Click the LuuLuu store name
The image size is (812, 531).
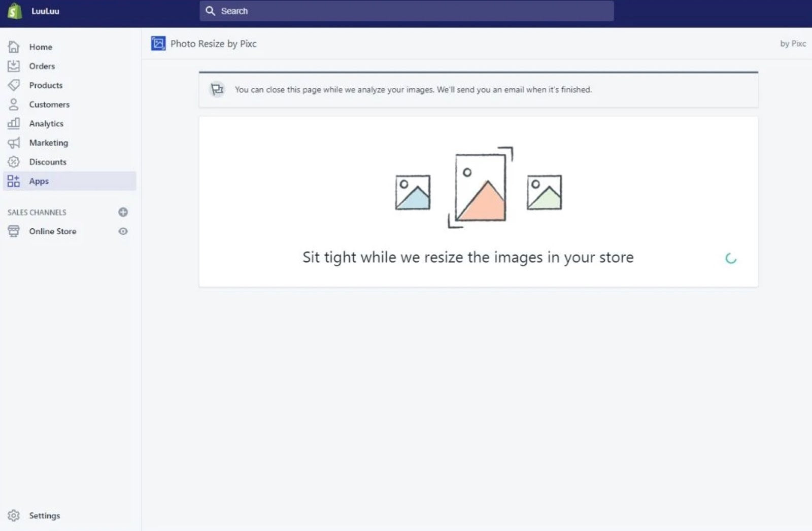coord(45,11)
